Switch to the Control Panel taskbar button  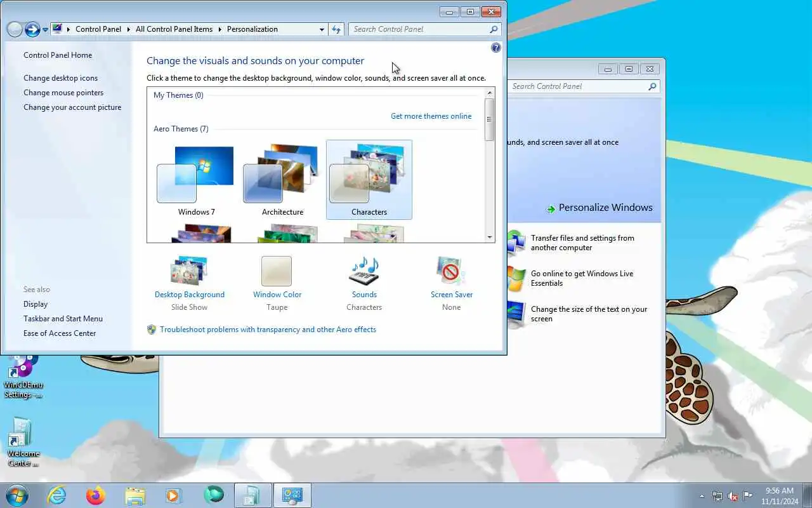tap(292, 495)
